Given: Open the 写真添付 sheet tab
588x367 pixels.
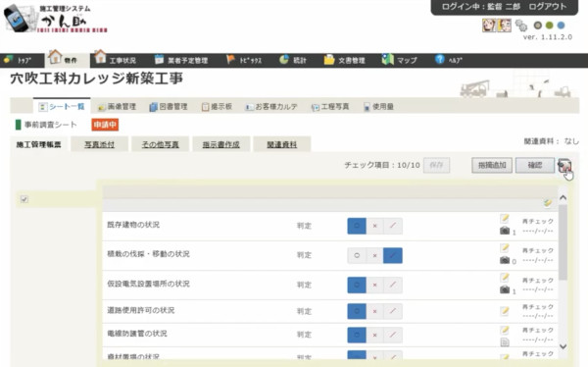Looking at the screenshot, I should (99, 144).
